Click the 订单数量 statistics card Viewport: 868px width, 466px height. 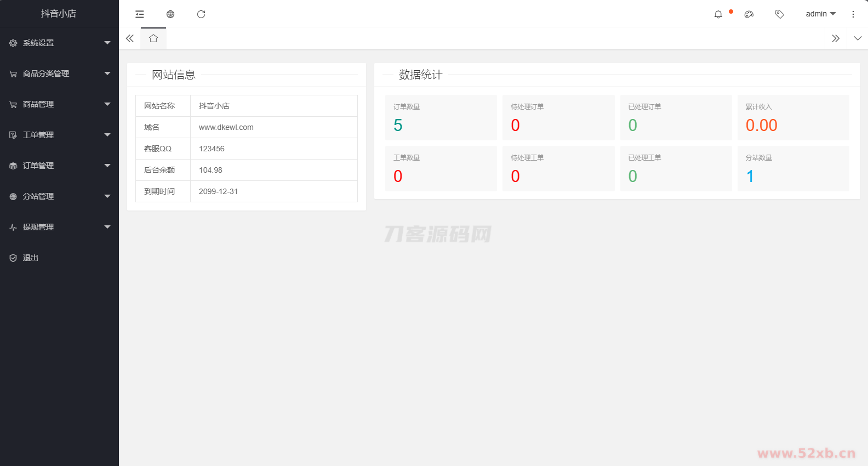coord(441,117)
